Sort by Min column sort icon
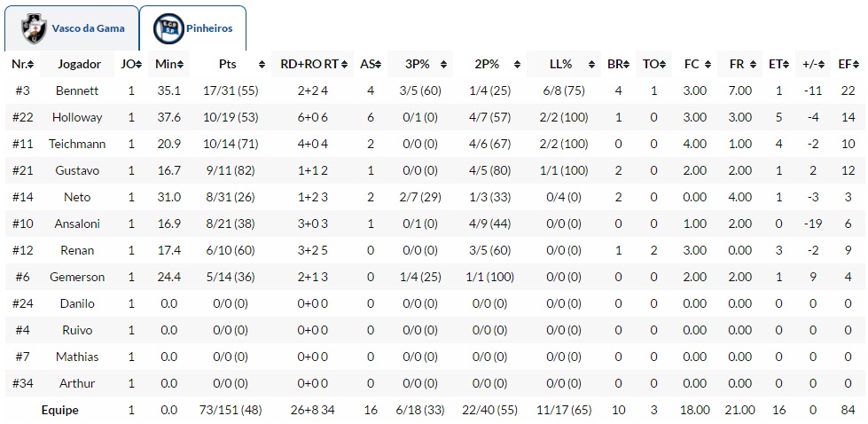 (183, 65)
